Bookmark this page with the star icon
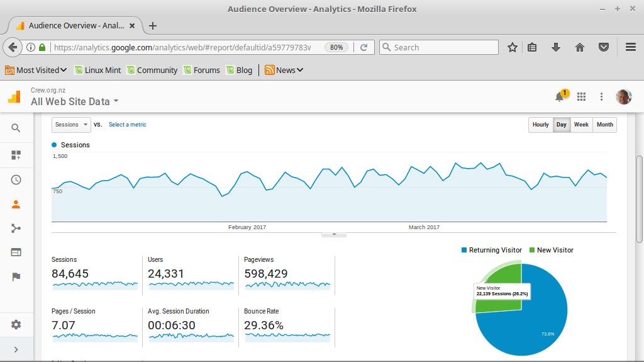The width and height of the screenshot is (644, 362). pos(512,47)
